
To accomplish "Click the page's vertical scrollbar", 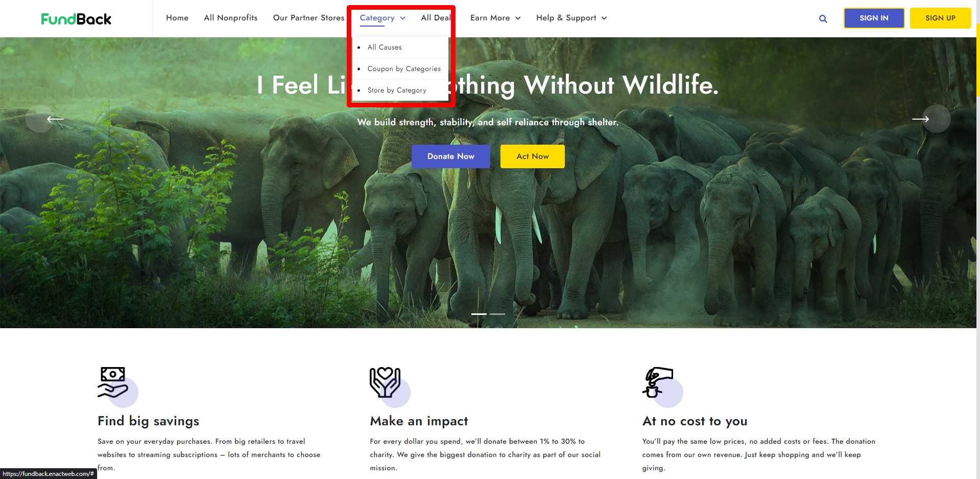I will tap(977, 61).
